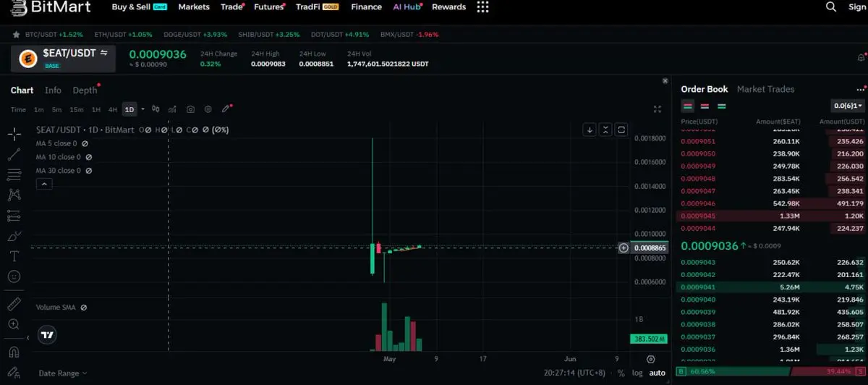Select the 1m timeframe

pos(39,109)
